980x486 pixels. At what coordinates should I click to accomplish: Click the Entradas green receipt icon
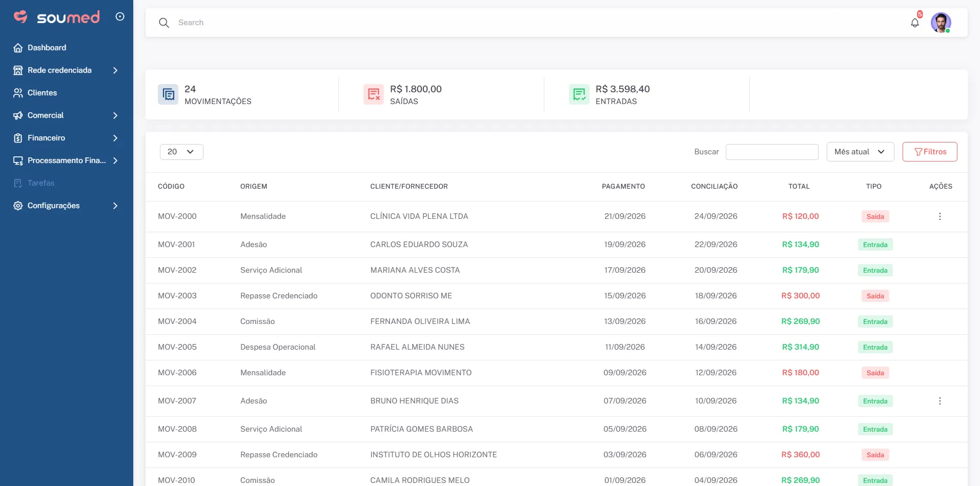pos(579,94)
